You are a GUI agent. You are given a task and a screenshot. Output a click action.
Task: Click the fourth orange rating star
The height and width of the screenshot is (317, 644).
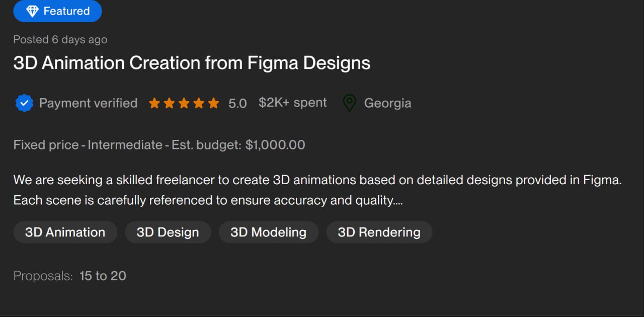click(199, 104)
